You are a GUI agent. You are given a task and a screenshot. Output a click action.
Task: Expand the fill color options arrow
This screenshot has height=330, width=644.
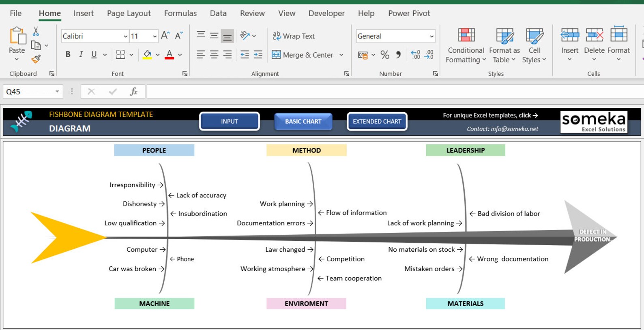pyautogui.click(x=158, y=55)
